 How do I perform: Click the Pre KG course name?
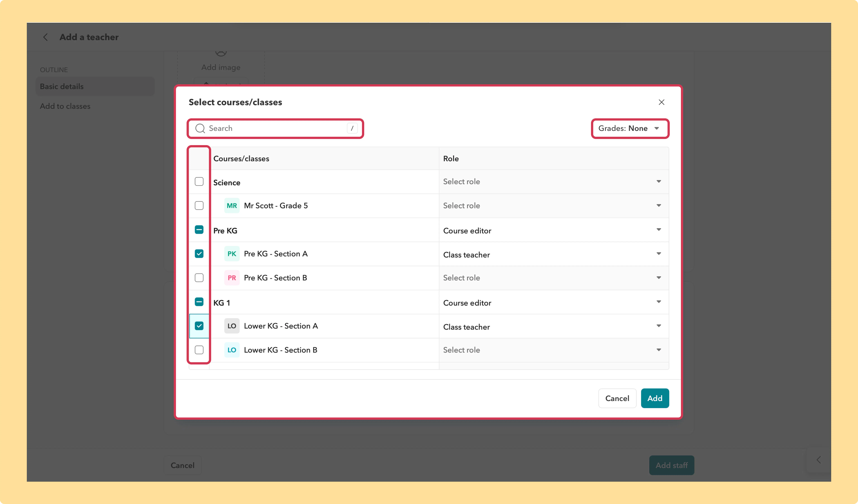(225, 231)
